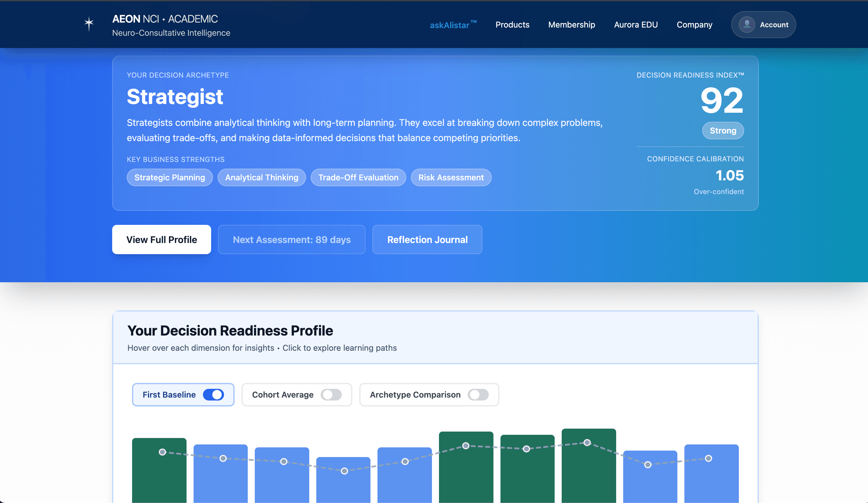
Task: Click View Full Profile button
Action: coord(162,239)
